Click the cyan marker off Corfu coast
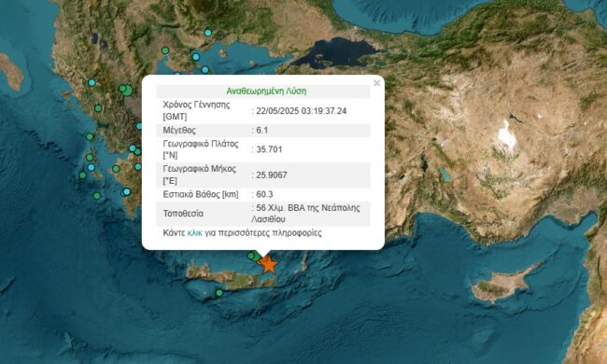This screenshot has height=364, width=607. coord(92,82)
